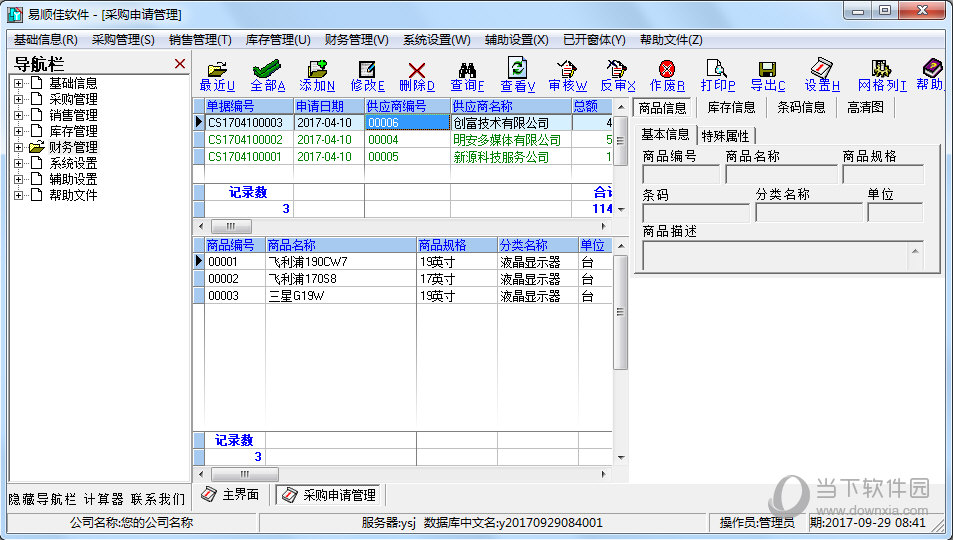Viewport: 953px width, 540px height.
Task: Click the 商品描述 text area
Action: pos(783,255)
